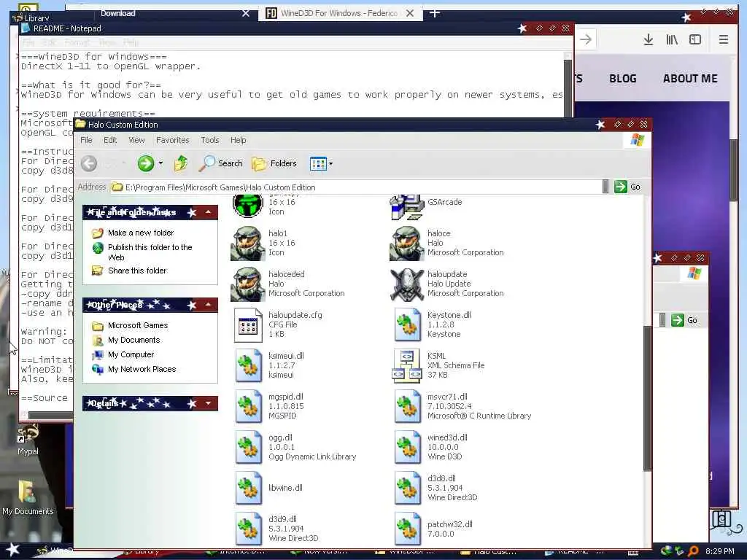Click Share this folder
Image resolution: width=747 pixels, height=560 pixels.
coord(137,271)
